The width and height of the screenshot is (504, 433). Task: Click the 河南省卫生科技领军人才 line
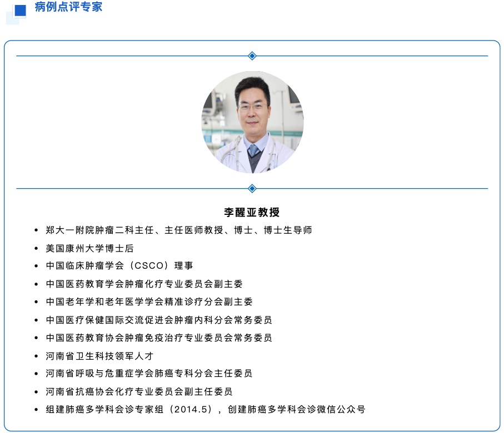tap(99, 356)
